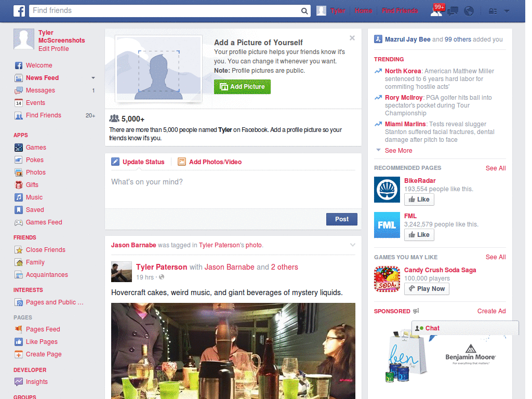
Task: Click the Photos app icon
Action: coord(19,172)
